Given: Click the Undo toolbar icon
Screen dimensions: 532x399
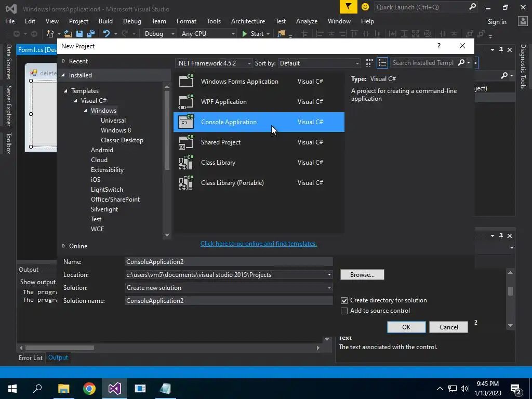Looking at the screenshot, I should tap(107, 34).
